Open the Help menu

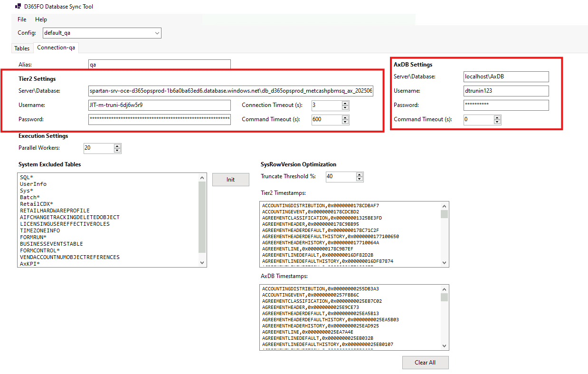tap(41, 19)
